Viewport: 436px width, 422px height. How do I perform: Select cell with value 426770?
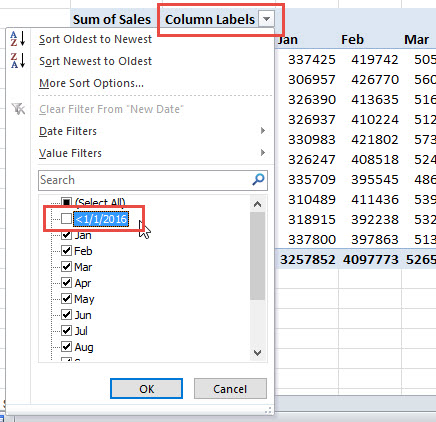pyautogui.click(x=375, y=80)
